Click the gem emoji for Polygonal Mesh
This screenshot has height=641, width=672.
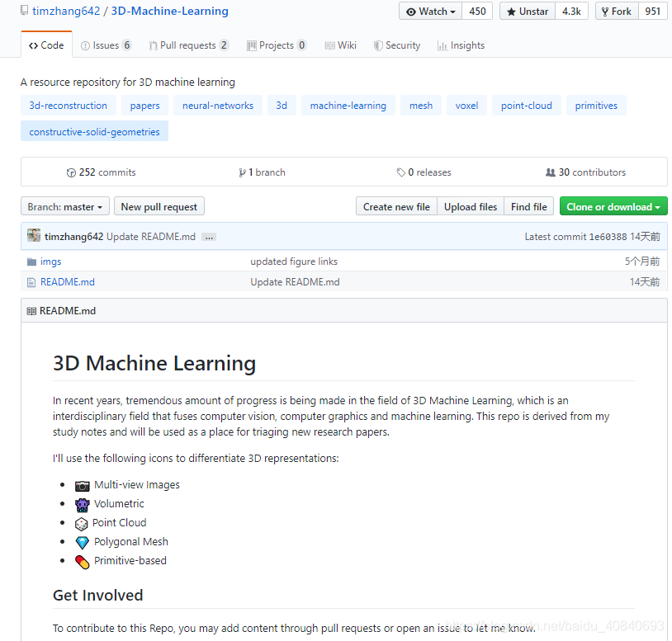(x=83, y=543)
